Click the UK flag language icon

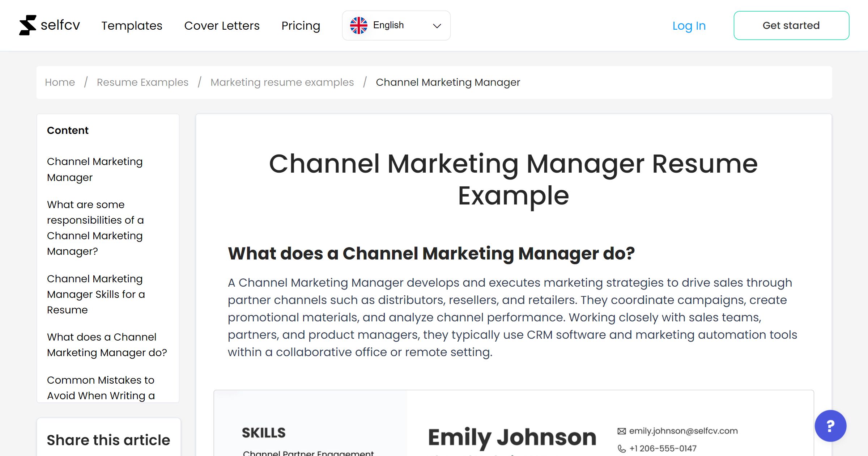(358, 25)
